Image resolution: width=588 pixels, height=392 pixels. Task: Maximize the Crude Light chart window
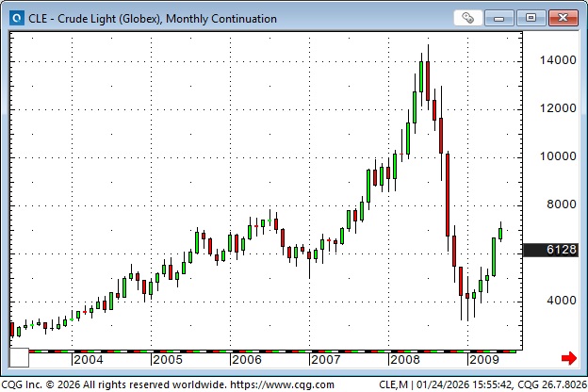click(x=533, y=18)
